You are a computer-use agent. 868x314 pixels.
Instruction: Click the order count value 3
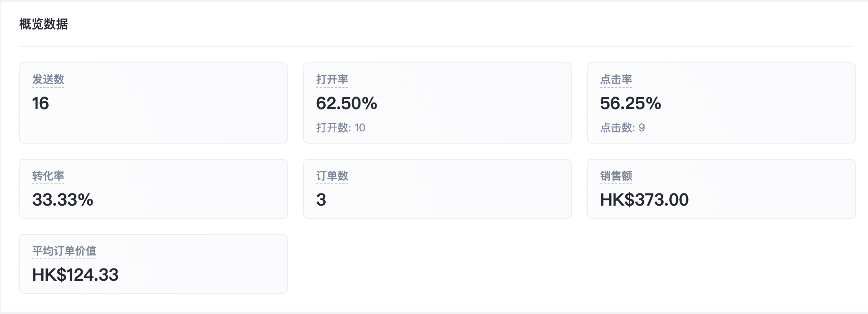pos(321,200)
